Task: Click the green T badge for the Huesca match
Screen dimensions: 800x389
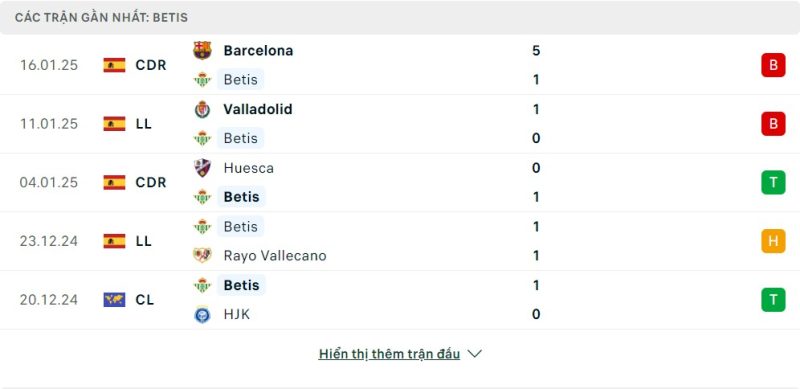Action: coord(773,182)
